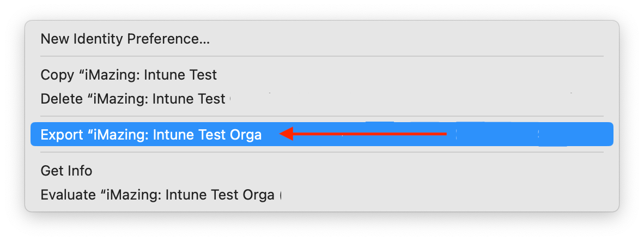Create a New Identity Preference
This screenshot has height=241, width=644.
tap(125, 39)
